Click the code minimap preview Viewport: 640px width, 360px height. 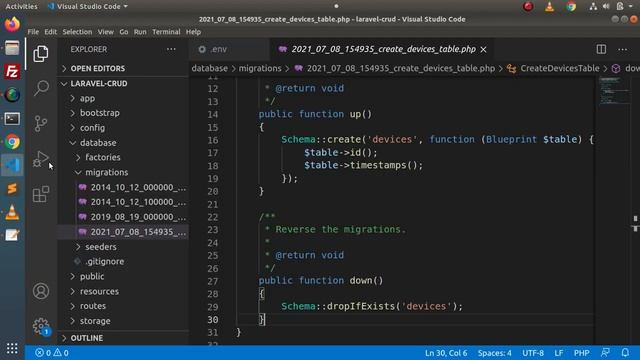[614, 91]
